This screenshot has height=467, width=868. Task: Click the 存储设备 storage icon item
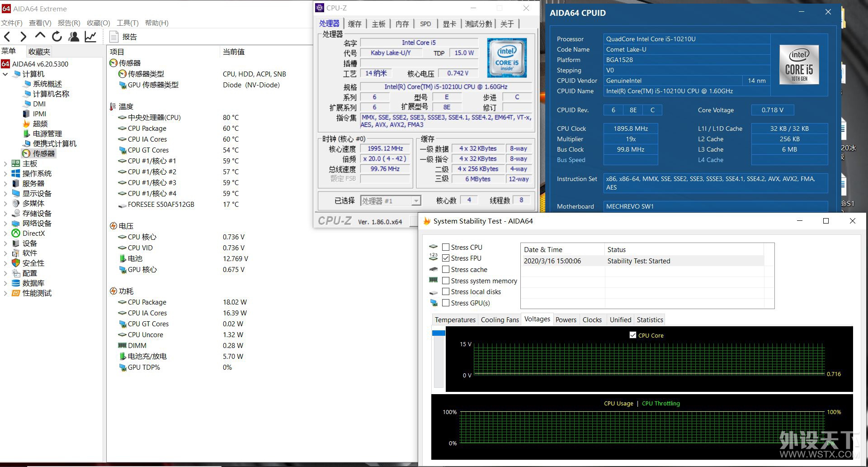15,213
